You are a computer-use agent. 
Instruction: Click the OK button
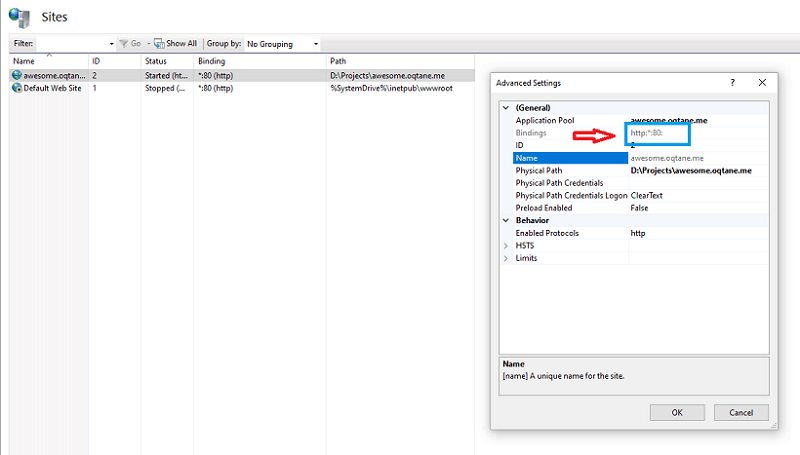677,413
